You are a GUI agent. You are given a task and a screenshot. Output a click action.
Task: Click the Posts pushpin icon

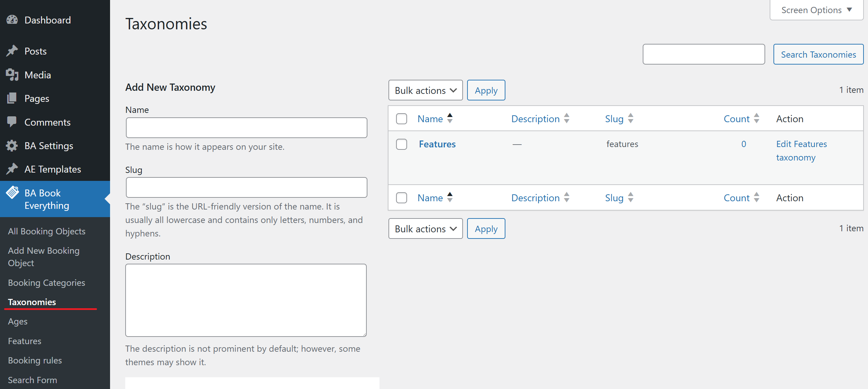click(12, 51)
